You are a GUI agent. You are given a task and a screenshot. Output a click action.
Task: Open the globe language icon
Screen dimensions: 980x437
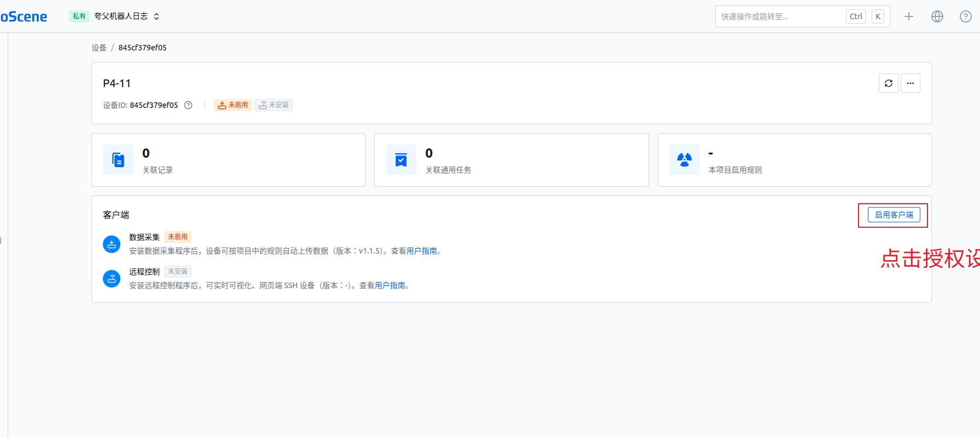937,16
